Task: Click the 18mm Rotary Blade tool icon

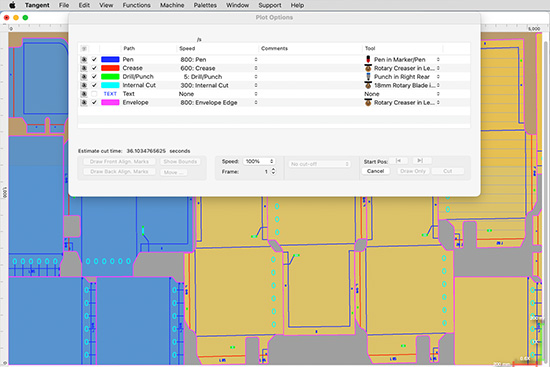Action: (368, 85)
